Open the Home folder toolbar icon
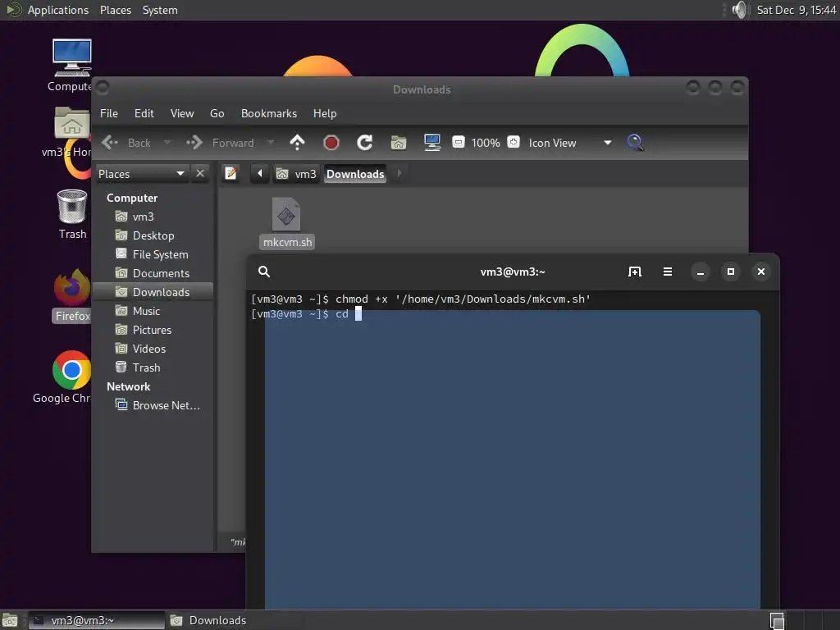Image resolution: width=840 pixels, height=630 pixels. click(x=399, y=143)
